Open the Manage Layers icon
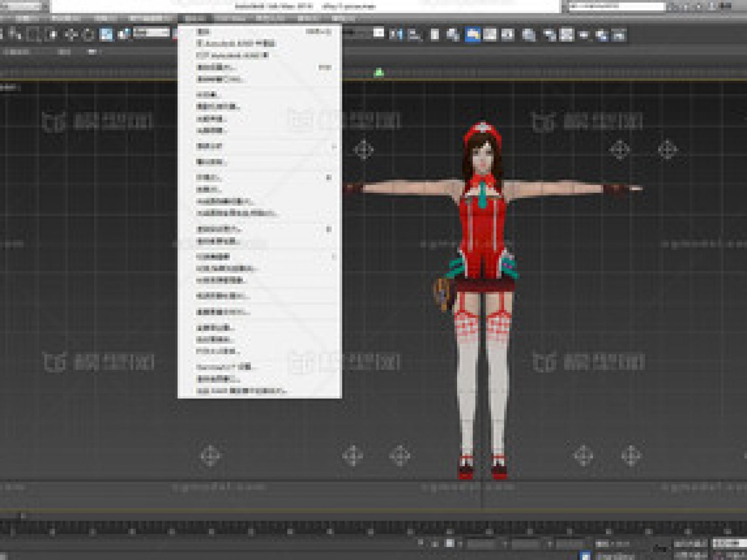 pyautogui.click(x=453, y=35)
